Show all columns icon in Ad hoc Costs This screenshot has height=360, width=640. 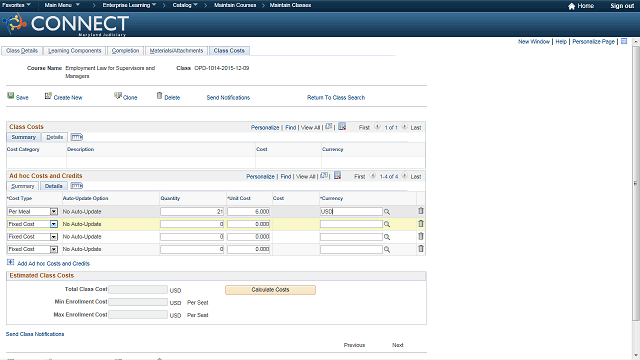(x=77, y=186)
